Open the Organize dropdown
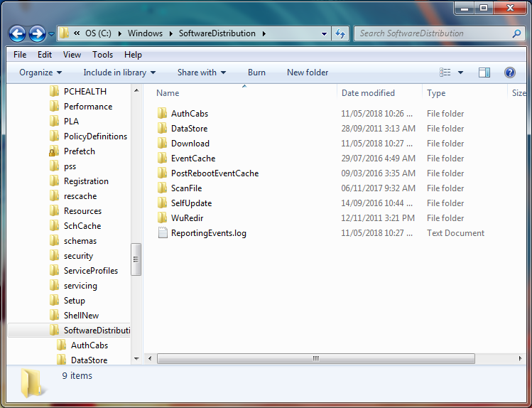This screenshot has width=532, height=408. pos(40,73)
